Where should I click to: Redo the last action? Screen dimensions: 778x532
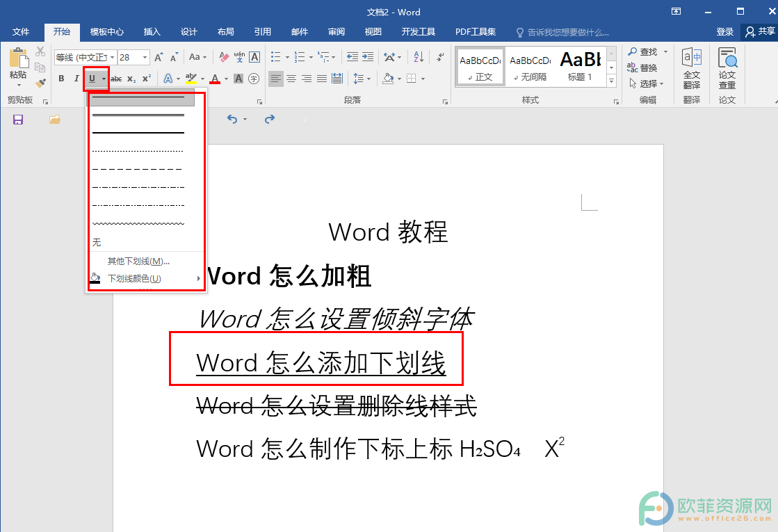(x=270, y=119)
